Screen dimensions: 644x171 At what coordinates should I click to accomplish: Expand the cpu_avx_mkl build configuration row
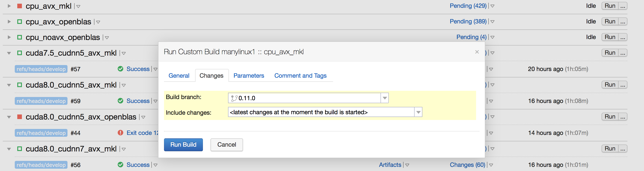pos(9,6)
